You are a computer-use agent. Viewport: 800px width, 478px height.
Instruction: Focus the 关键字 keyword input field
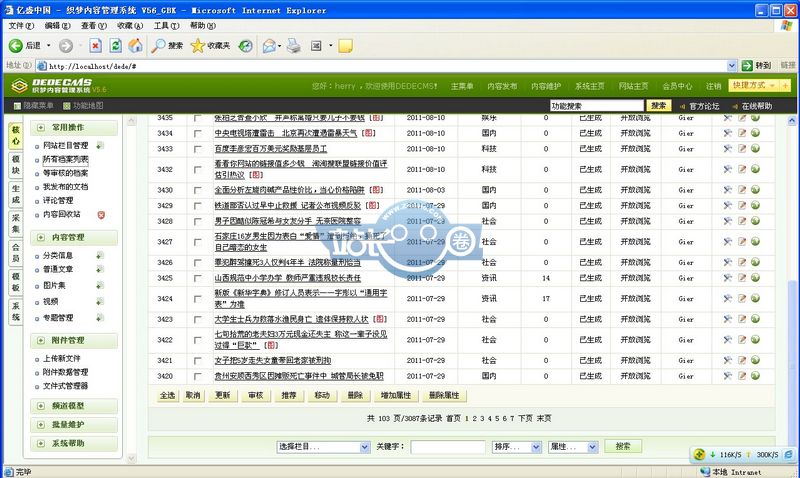tap(447, 447)
